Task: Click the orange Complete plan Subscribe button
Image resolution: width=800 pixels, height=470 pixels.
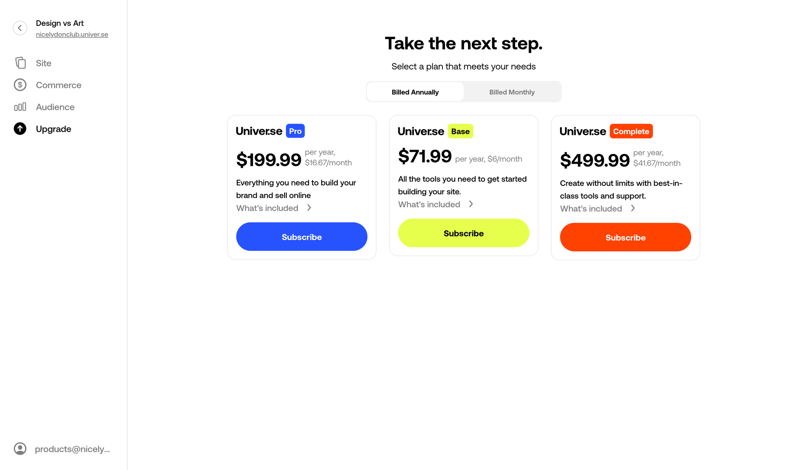Action: point(625,237)
